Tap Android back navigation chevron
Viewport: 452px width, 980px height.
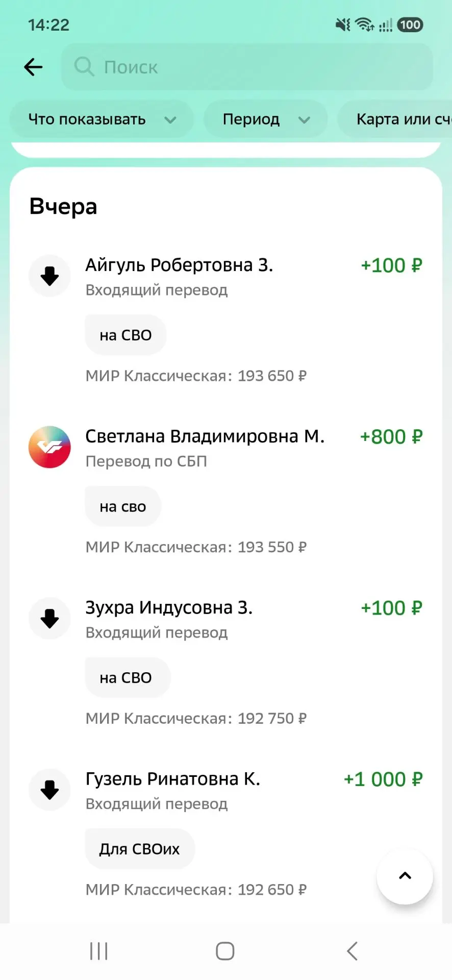click(x=352, y=951)
